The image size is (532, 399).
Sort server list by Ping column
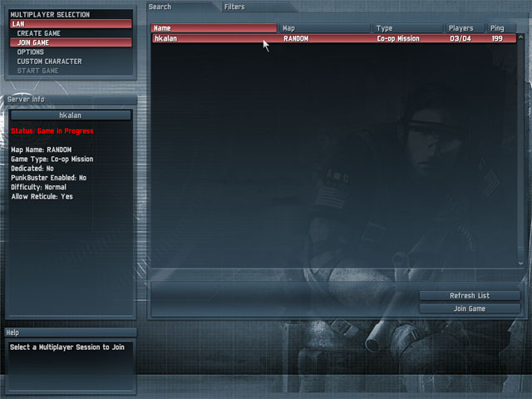(x=501, y=28)
